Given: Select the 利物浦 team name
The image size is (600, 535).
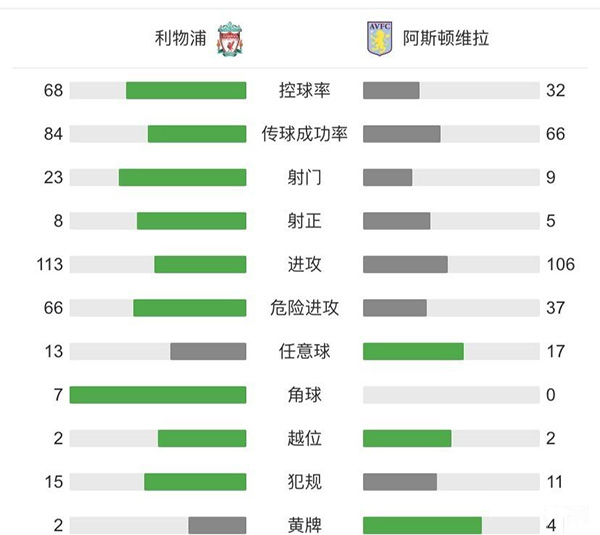Looking at the screenshot, I should point(178,39).
